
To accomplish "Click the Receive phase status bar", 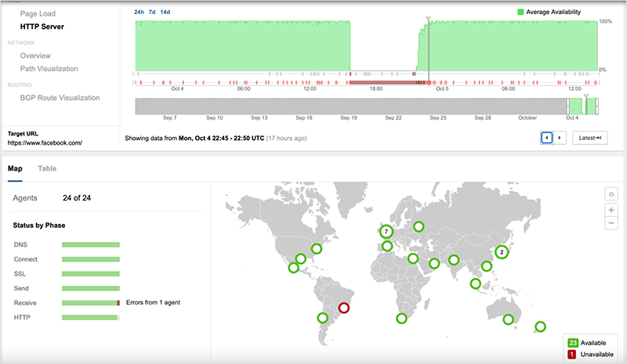I will [91, 302].
